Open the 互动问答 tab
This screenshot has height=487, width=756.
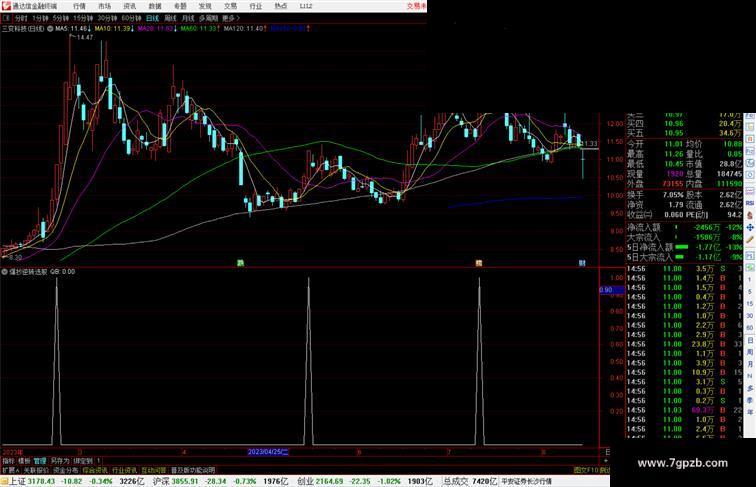coord(154,470)
